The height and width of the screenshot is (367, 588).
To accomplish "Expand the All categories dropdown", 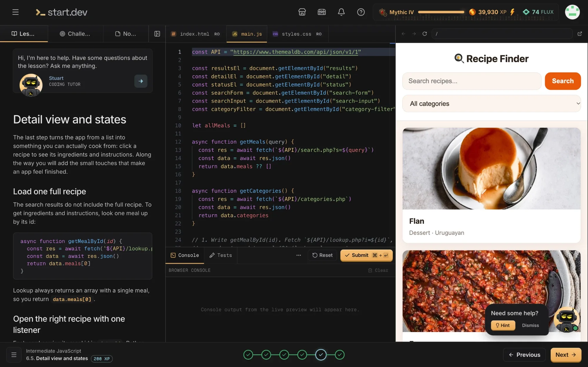I will pyautogui.click(x=491, y=104).
